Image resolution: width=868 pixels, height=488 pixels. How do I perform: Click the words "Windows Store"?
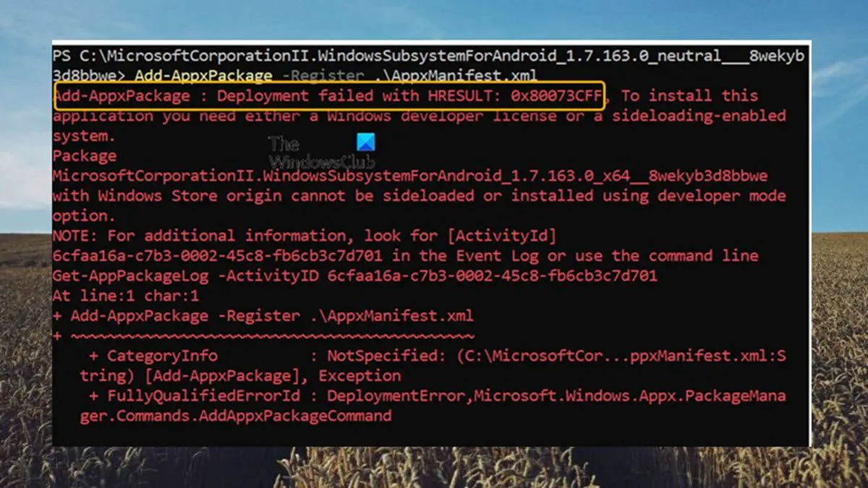pos(157,196)
